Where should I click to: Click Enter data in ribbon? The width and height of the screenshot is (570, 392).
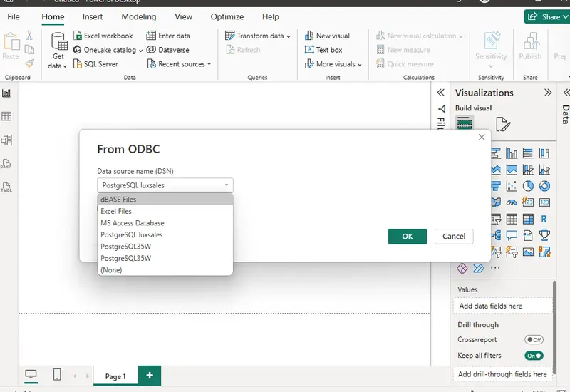coord(168,36)
